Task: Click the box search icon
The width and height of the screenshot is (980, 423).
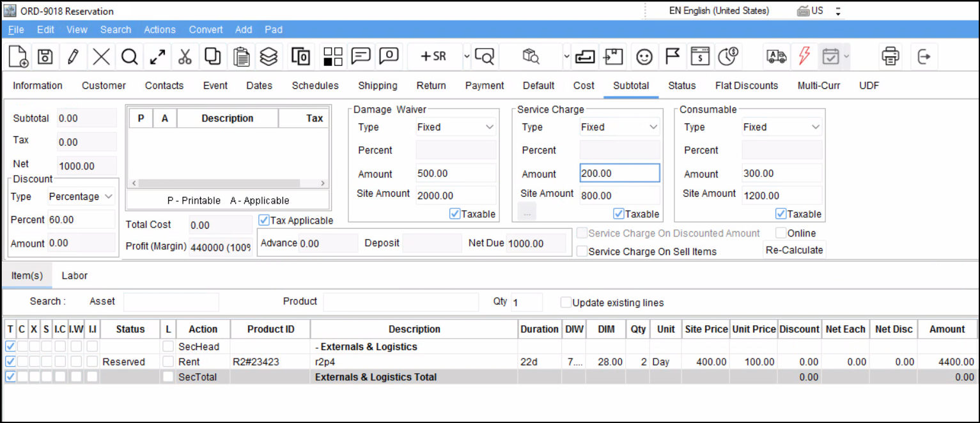Action: tap(531, 56)
